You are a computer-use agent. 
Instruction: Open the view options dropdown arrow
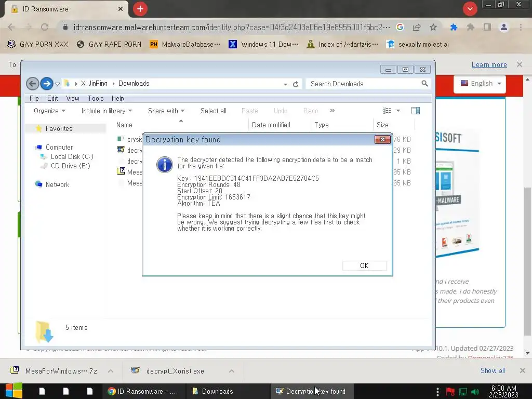pos(398,111)
